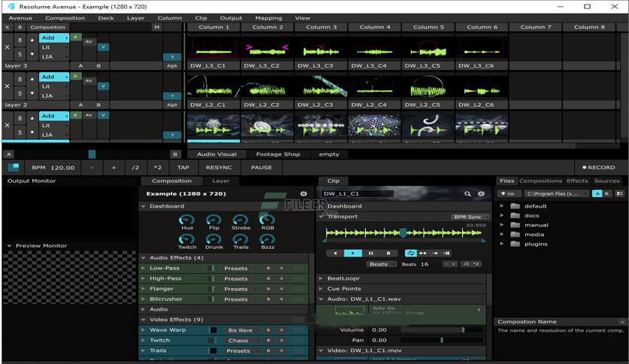Select ping-pong playback mode icon
Screen dimensions: 629x364
(423, 253)
